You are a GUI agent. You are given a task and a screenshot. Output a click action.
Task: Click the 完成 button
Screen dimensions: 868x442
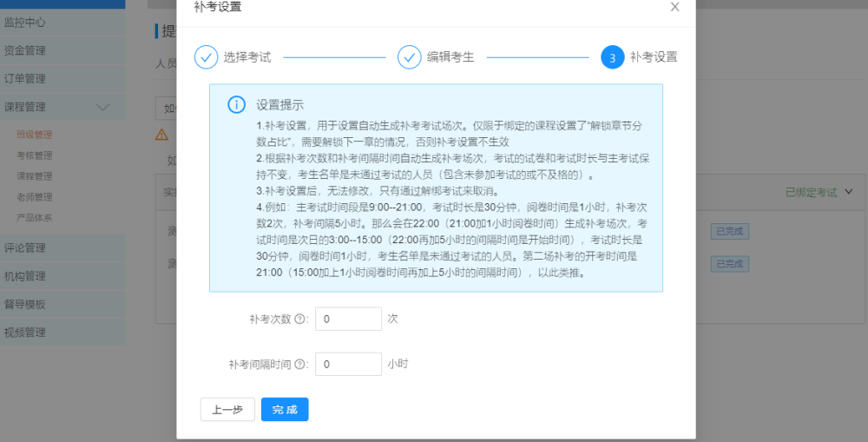[285, 409]
